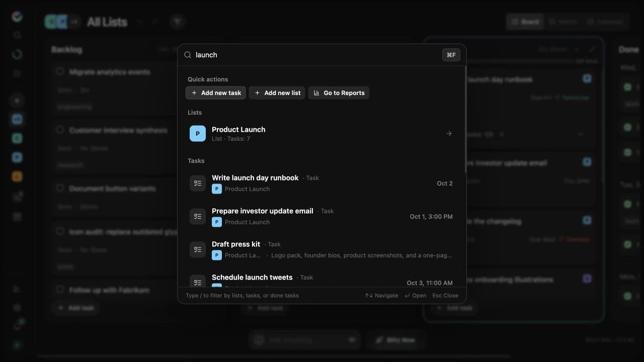
Task: Click the 'Oct 1, 3:00 PM' due date
Action: point(431,217)
